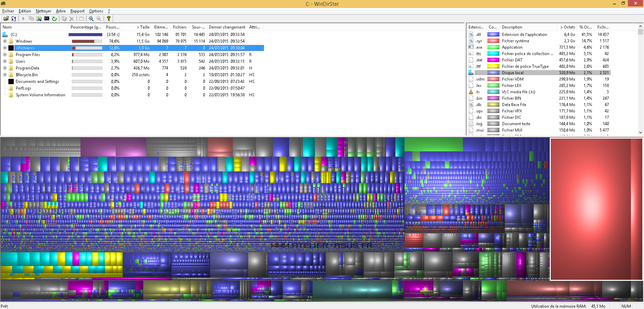Expand the Users folder tree node

(5, 61)
